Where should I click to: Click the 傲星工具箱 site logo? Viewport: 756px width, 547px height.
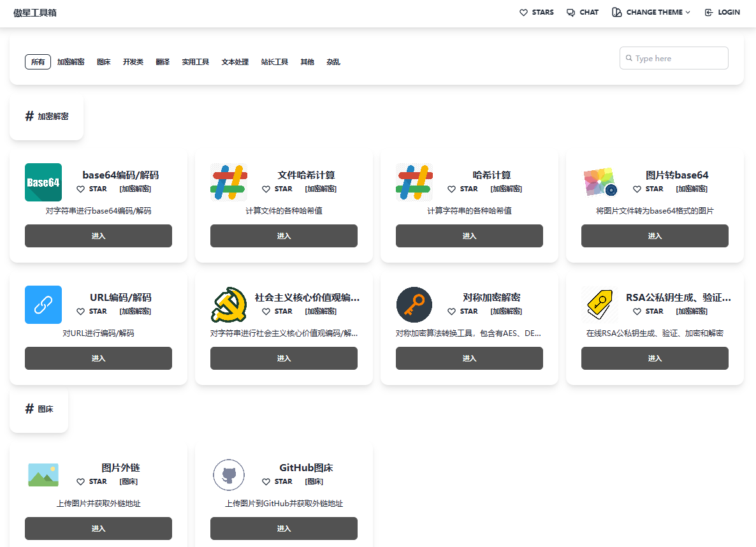coord(34,13)
